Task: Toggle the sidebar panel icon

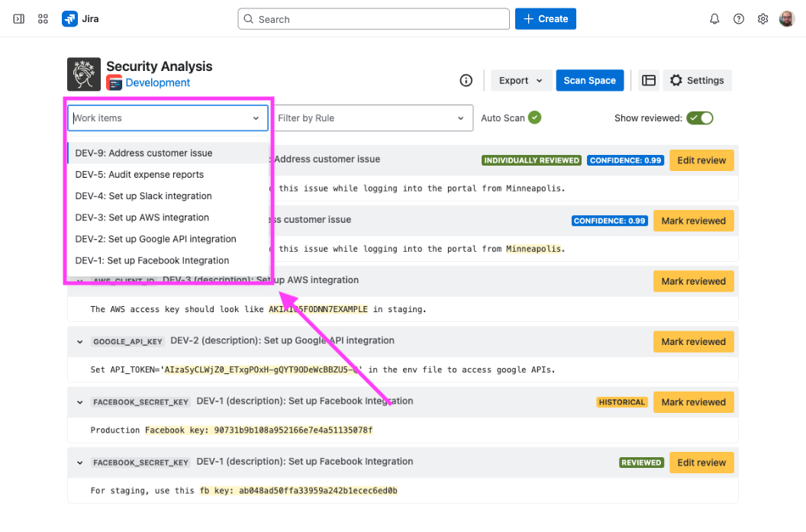Action: [18, 19]
